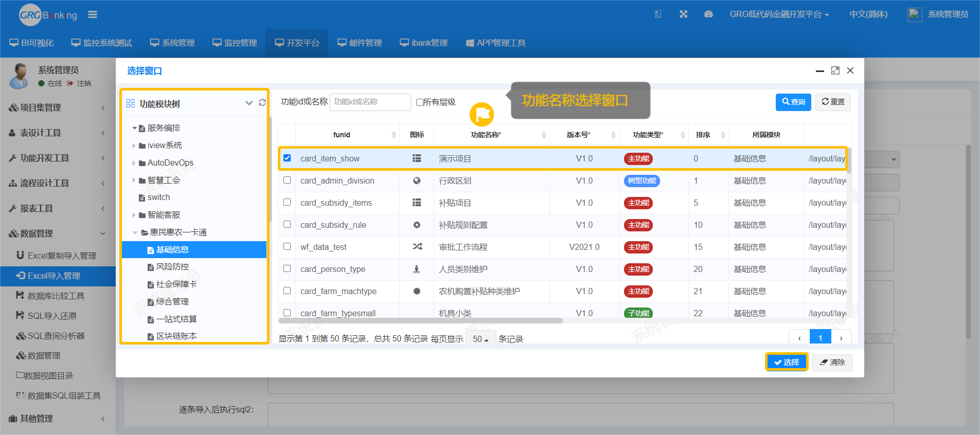Expand the 项目集管理 sidebar menu
Screen dimensions: 980x435
(58, 107)
